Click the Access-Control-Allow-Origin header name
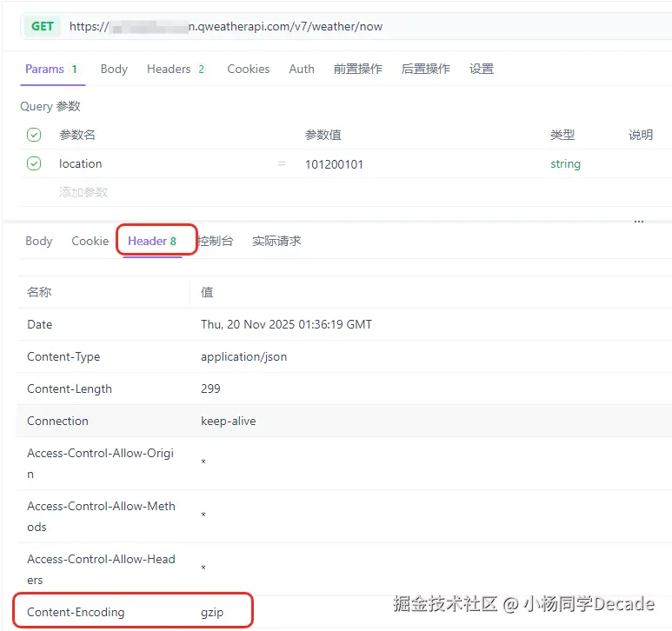672x631 pixels. tap(100, 463)
